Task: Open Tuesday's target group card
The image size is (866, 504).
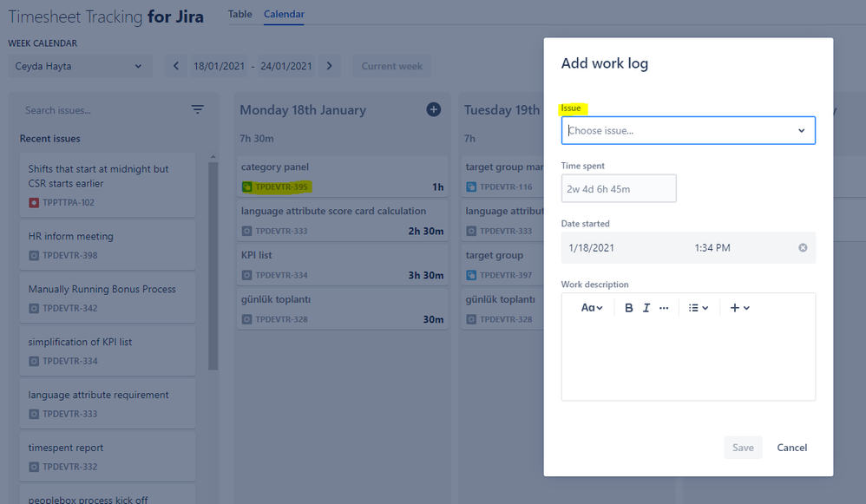Action: 502,265
